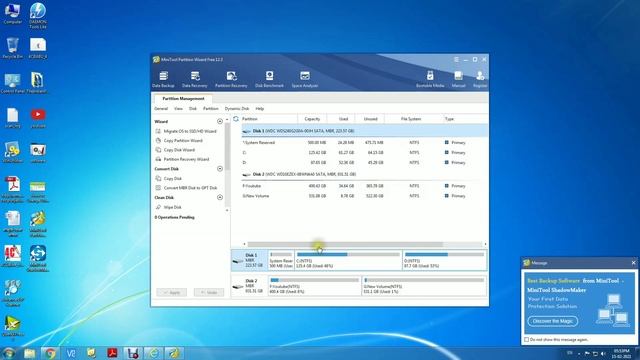Refresh the partition list with the reload icon
This screenshot has width=640, height=360.
[236, 119]
